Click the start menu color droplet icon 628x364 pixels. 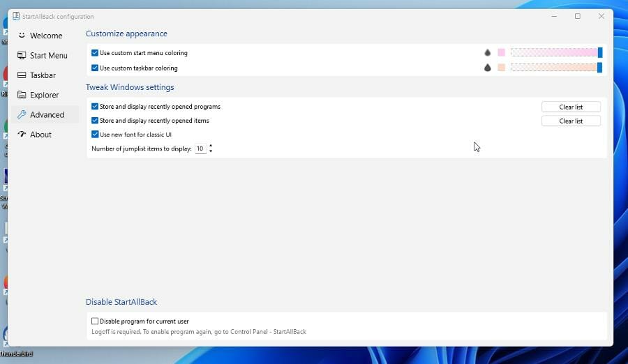[x=488, y=52]
